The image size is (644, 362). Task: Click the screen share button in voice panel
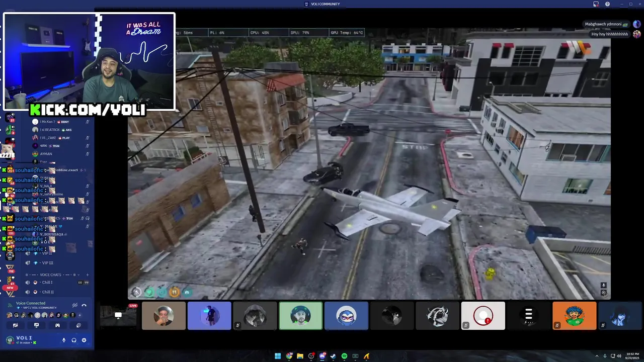[36, 325]
